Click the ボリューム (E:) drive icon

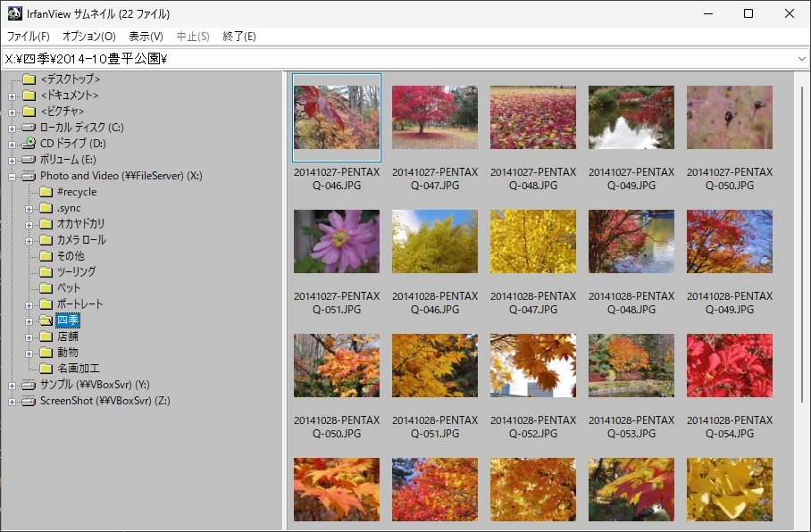(x=29, y=159)
